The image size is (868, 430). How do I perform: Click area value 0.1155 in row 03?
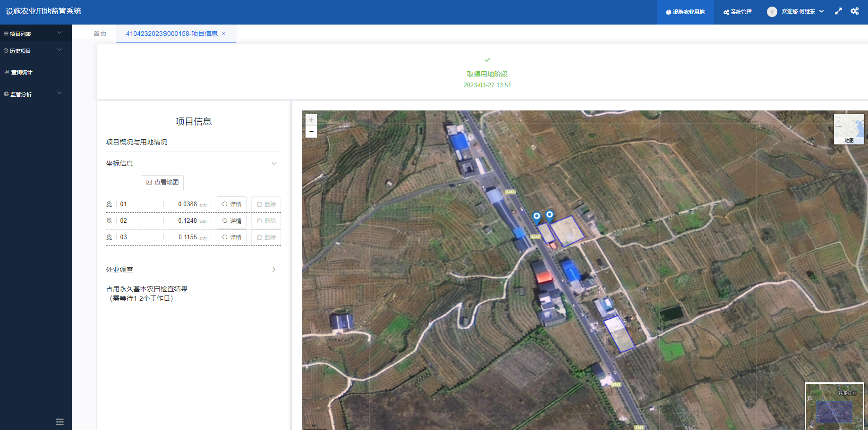click(x=187, y=237)
